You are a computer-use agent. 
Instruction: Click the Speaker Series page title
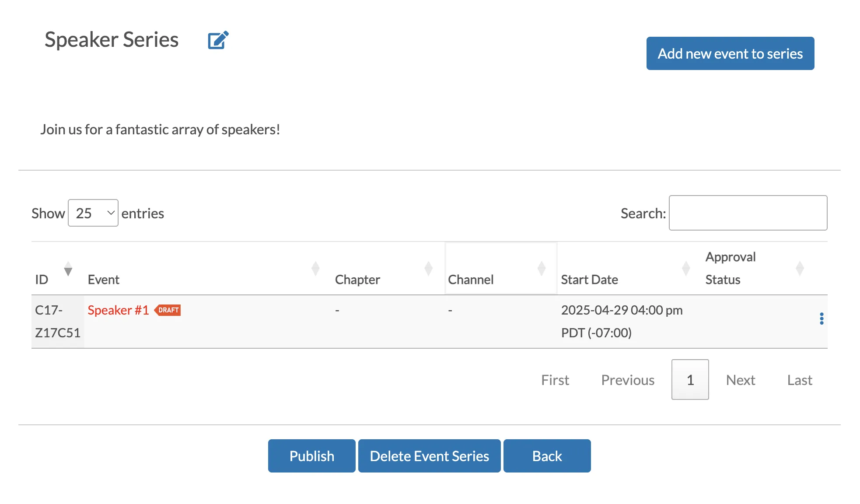pyautogui.click(x=112, y=40)
